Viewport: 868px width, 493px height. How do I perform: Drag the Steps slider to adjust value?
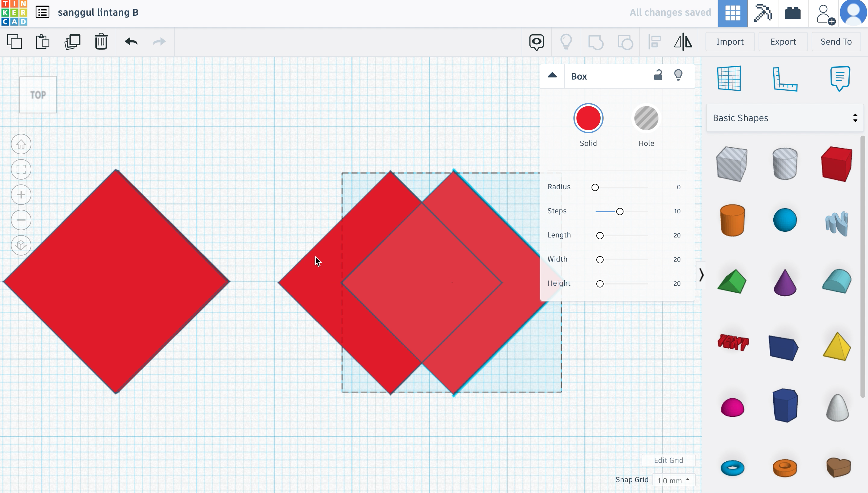pos(619,211)
